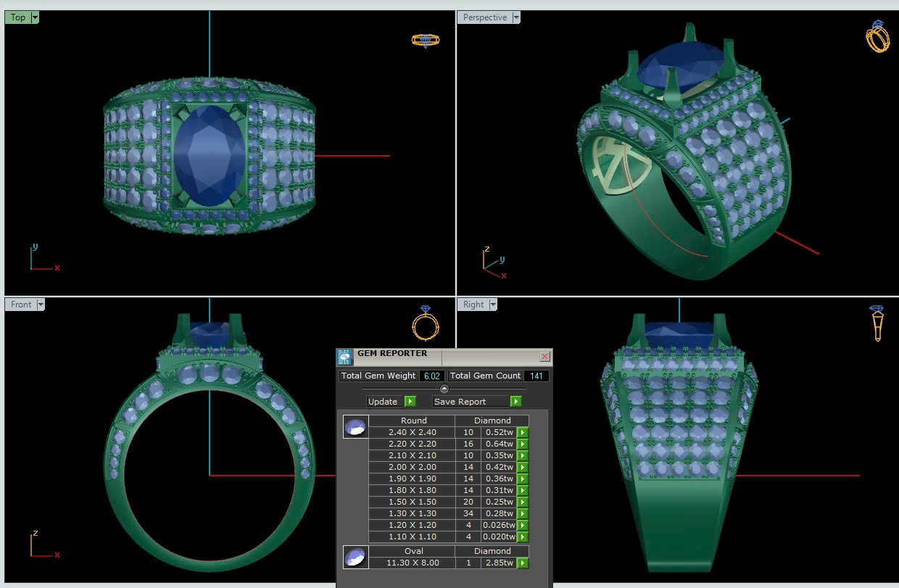Click the Front viewport ring icon
899x588 pixels.
(x=426, y=323)
